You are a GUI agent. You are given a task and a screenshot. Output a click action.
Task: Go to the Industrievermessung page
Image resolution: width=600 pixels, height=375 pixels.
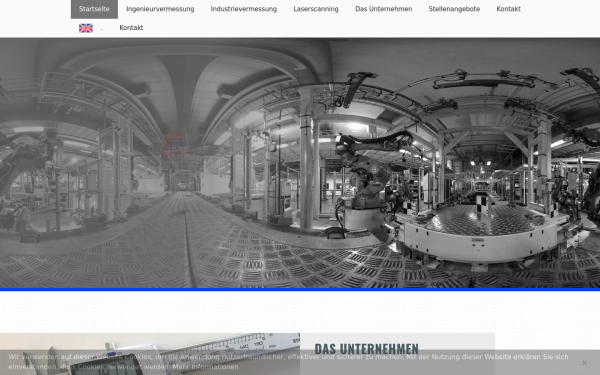coord(243,9)
